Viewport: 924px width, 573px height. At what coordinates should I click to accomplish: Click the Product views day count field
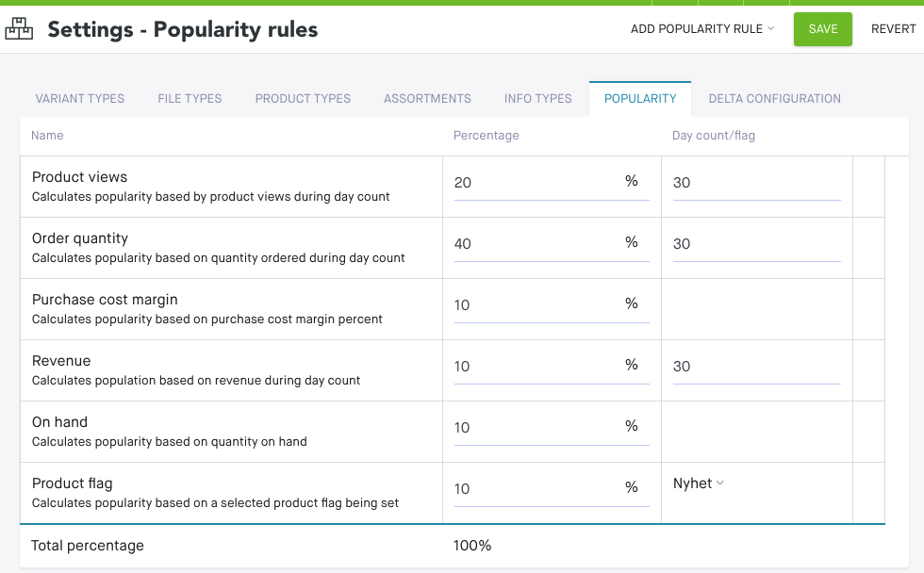pyautogui.click(x=755, y=183)
